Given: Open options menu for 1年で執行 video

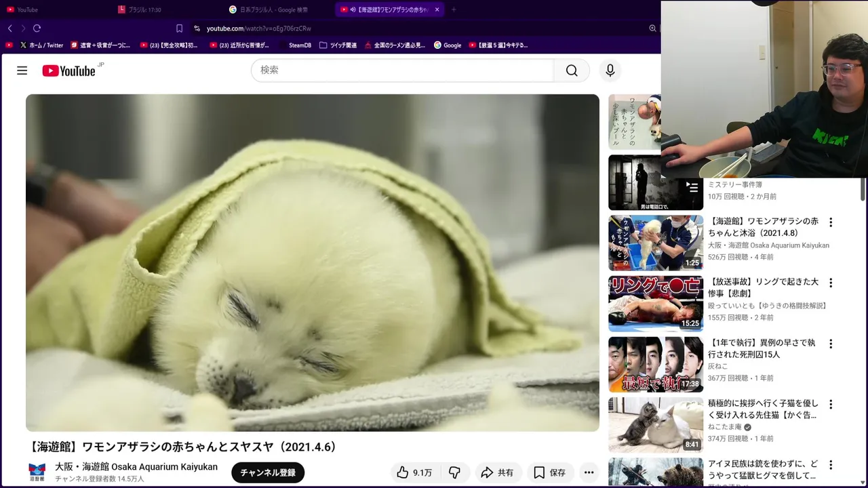Looking at the screenshot, I should tap(831, 344).
